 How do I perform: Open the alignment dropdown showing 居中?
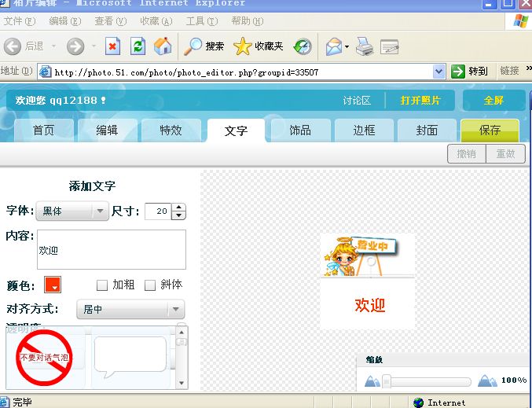130,309
